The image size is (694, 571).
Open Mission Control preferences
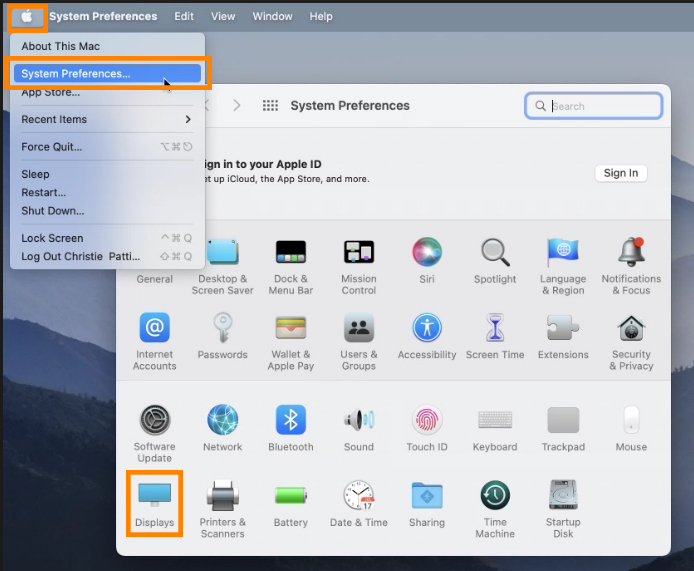click(359, 266)
